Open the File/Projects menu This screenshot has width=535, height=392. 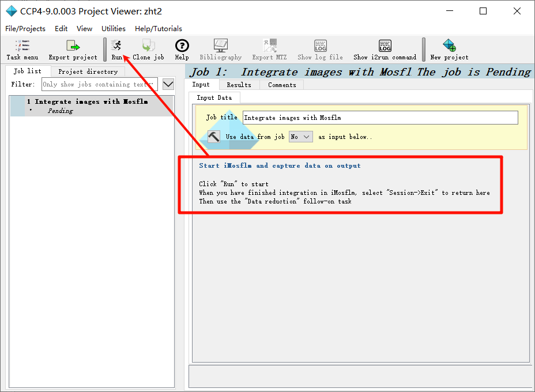25,29
